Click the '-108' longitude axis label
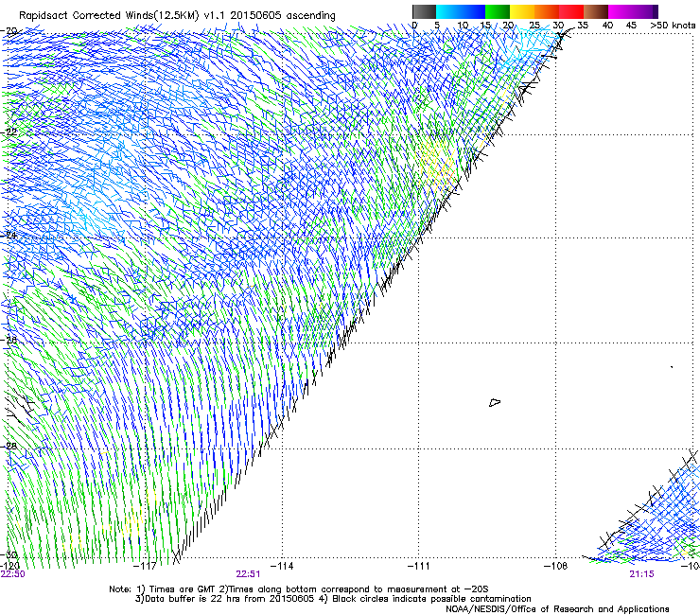The height and width of the screenshot is (615, 700). (556, 566)
